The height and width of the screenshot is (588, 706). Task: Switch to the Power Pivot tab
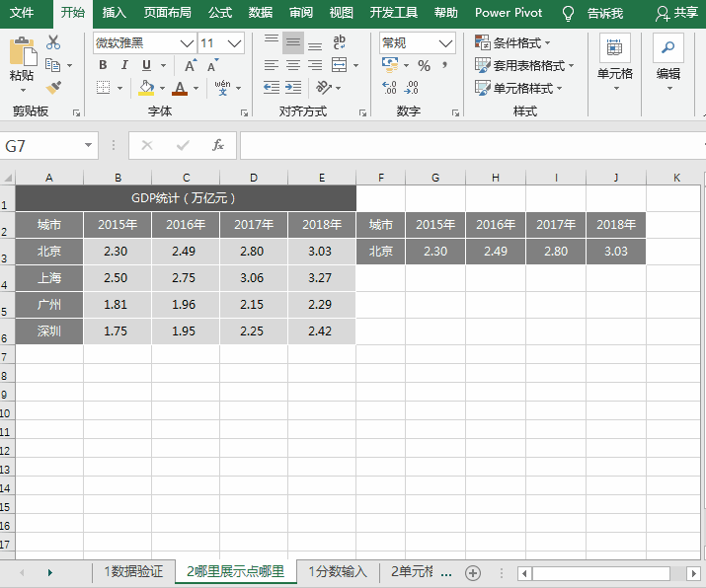509,13
